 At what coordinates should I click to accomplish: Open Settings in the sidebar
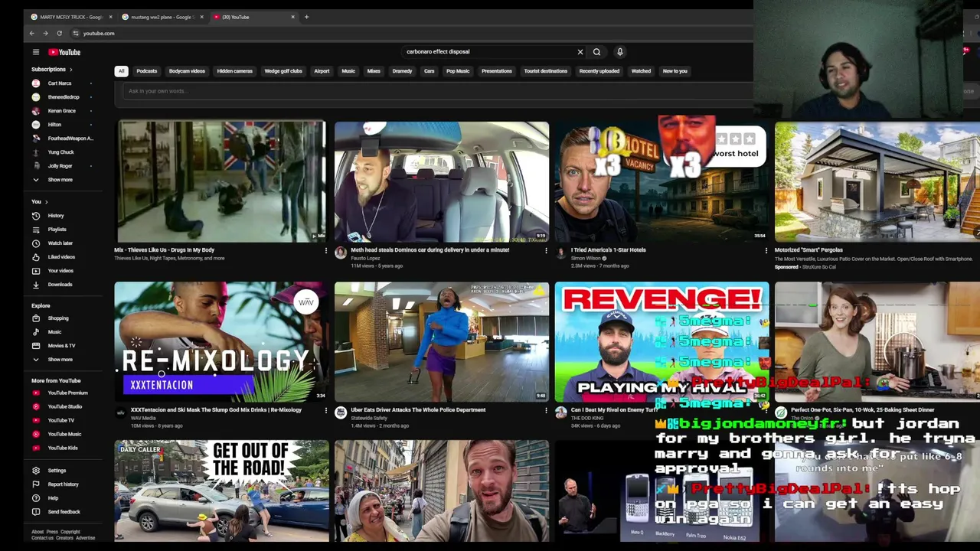[x=57, y=471]
